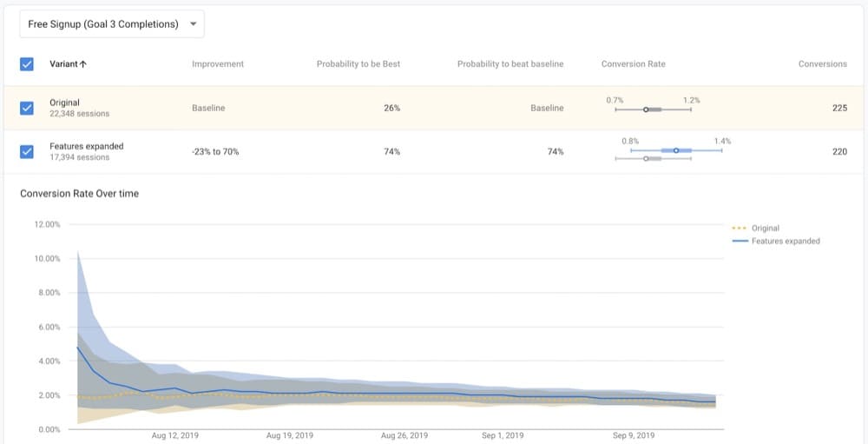
Task: Uncheck the Features expanded variant checkbox
Action: [27, 151]
